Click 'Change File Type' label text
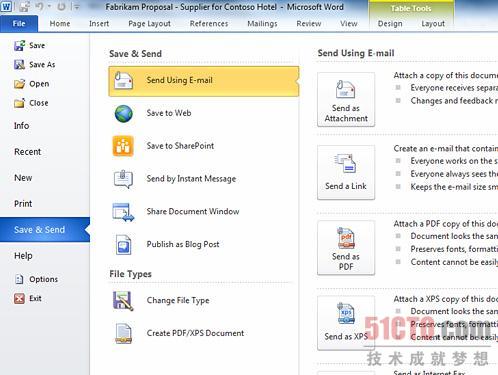 (178, 300)
